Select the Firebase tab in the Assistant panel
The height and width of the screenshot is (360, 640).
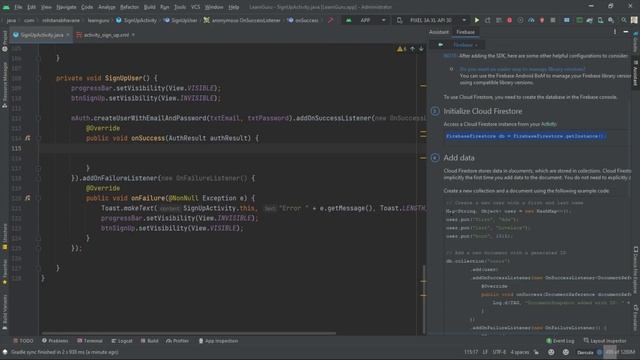(x=465, y=32)
